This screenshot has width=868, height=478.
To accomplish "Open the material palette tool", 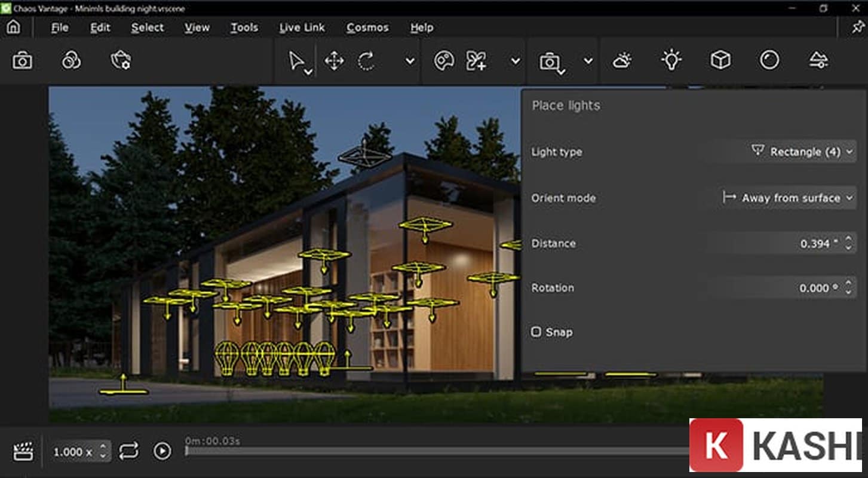I will pyautogui.click(x=443, y=61).
